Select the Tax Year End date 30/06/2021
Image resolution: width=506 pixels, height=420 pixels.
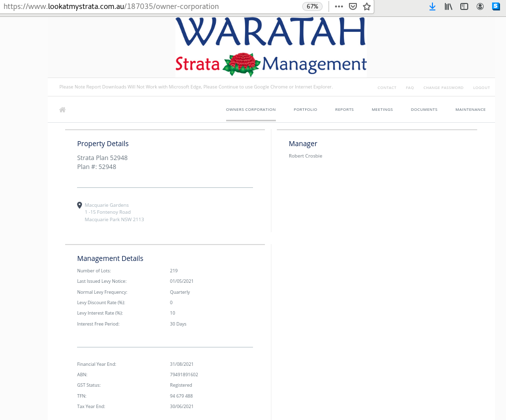point(182,407)
